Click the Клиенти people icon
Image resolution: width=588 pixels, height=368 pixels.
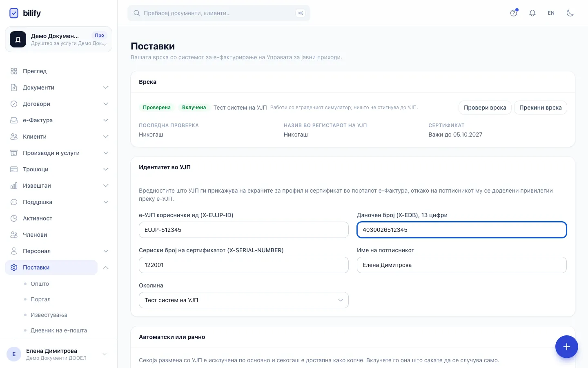pos(14,137)
